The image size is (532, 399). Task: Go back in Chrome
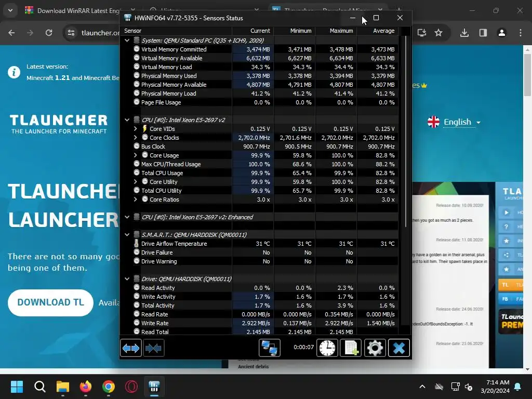coord(11,33)
